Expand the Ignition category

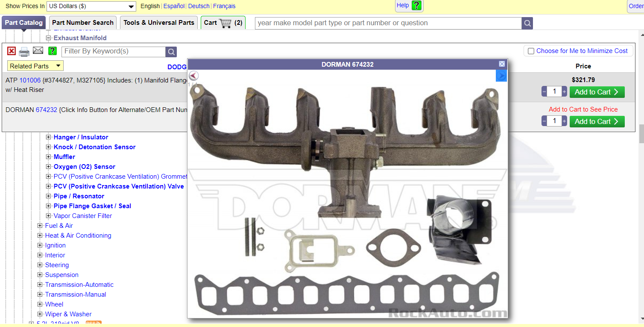click(40, 245)
